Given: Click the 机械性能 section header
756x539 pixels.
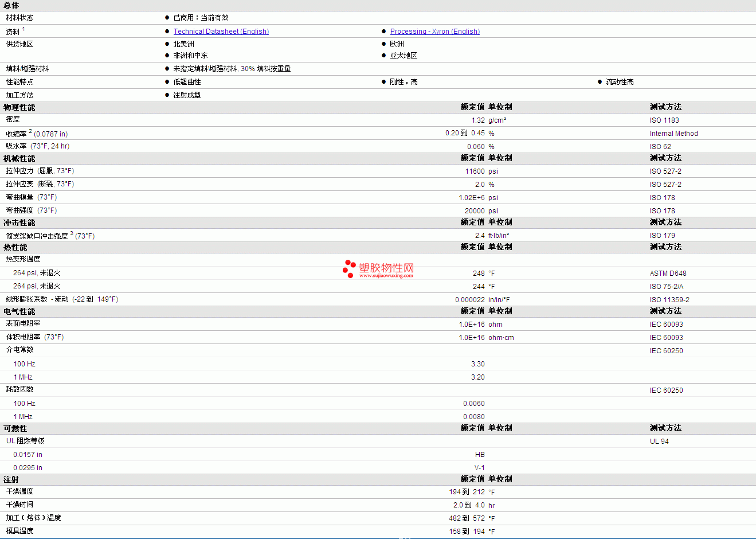Looking at the screenshot, I should click(x=19, y=158).
